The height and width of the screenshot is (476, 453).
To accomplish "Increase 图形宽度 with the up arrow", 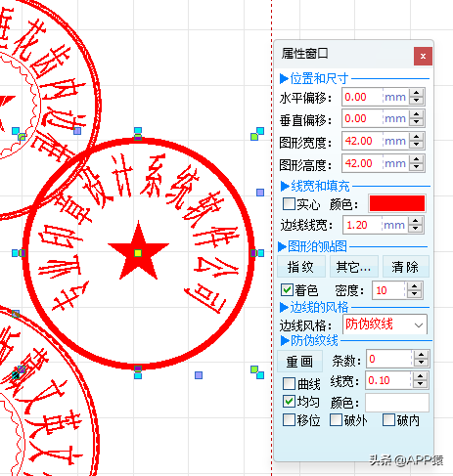I will coord(417,137).
